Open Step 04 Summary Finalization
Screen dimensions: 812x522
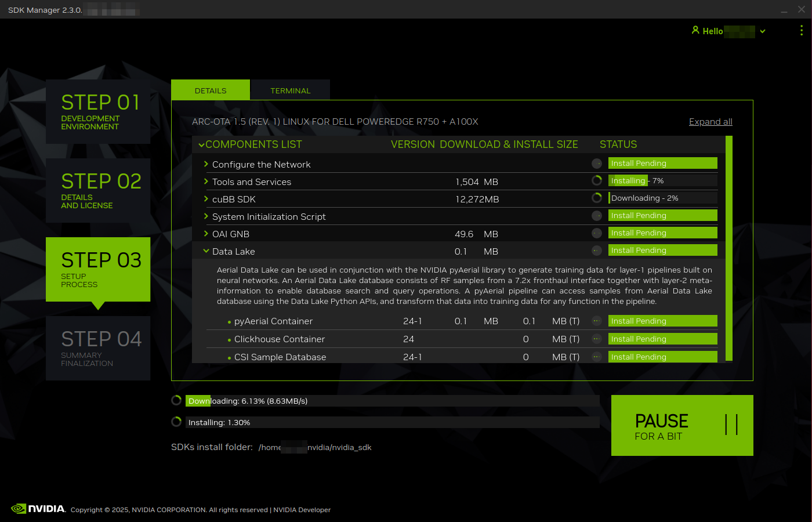[x=98, y=348]
